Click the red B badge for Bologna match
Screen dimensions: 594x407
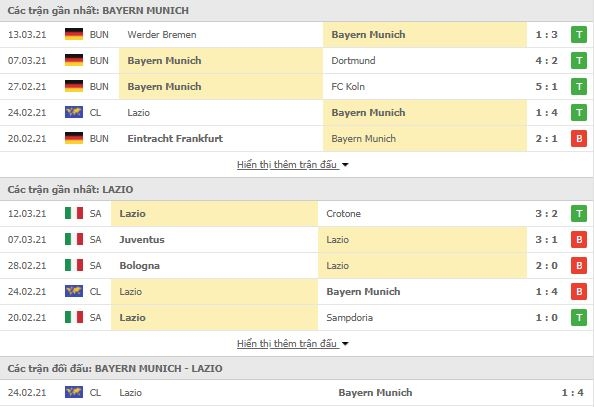tap(579, 266)
